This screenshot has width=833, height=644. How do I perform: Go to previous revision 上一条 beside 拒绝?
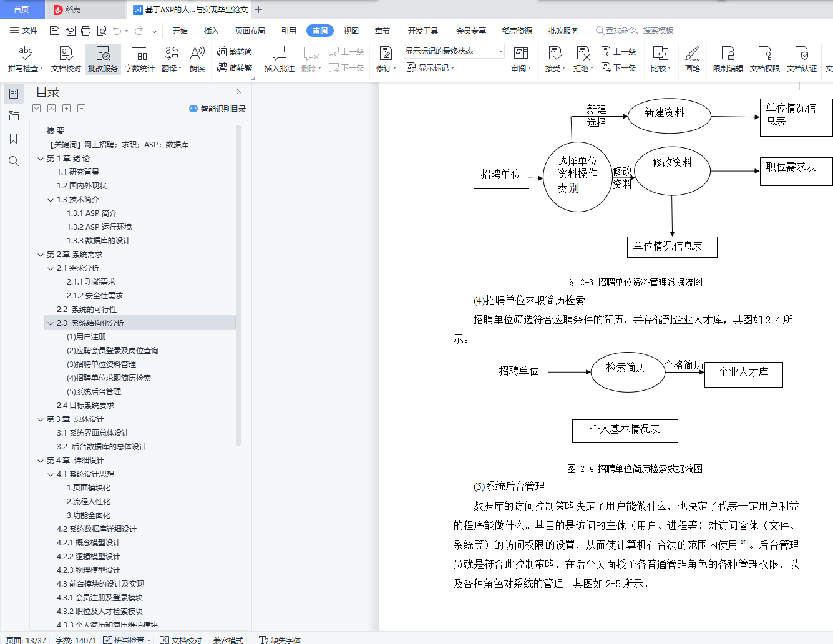618,52
